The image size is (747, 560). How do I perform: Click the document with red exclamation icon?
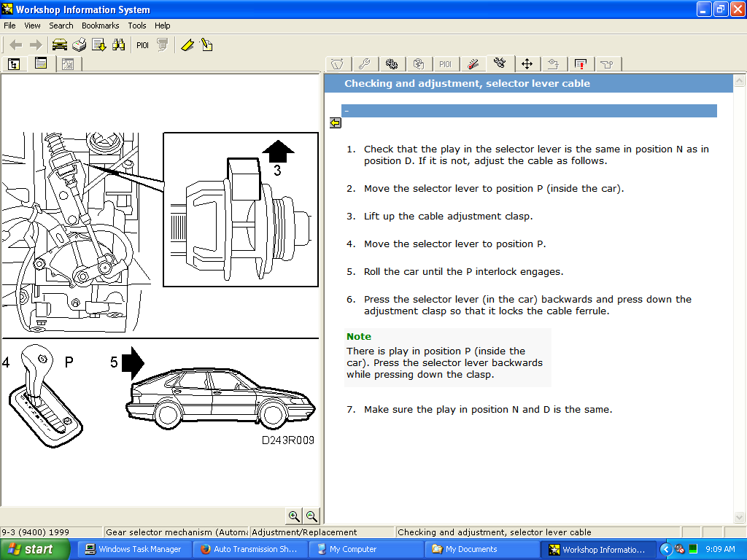point(581,64)
